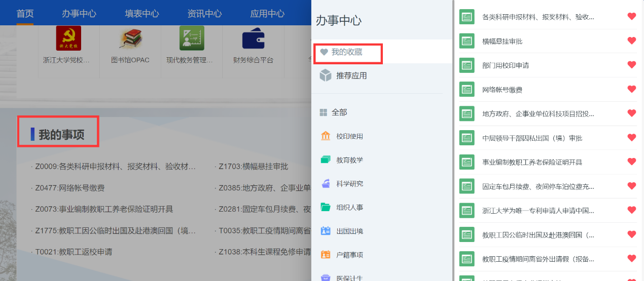Toggle heart for 教职工因公临时出国及赴港澳回国
Screen dimensions: 644x281
point(632,234)
